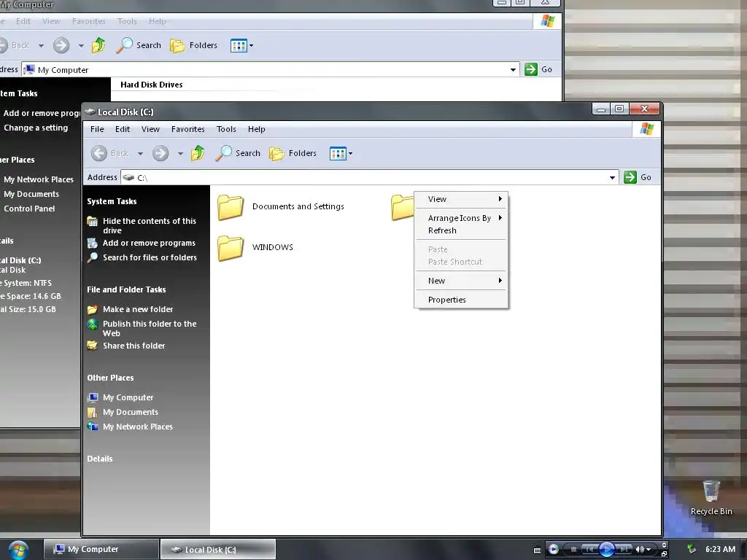747x560 pixels.
Task: Restore media player from taskbar toolbar
Action: pos(664,554)
